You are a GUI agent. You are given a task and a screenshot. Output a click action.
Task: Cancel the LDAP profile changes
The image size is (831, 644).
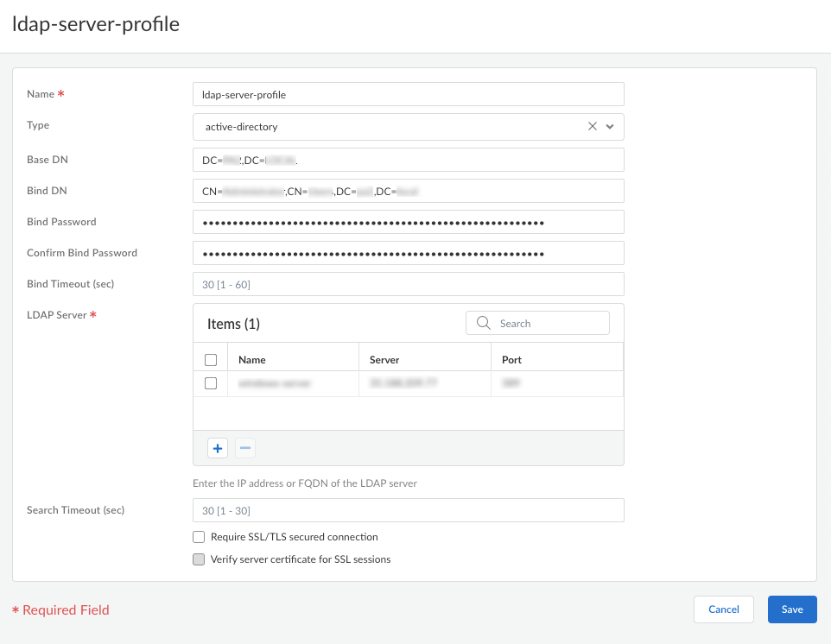723,609
